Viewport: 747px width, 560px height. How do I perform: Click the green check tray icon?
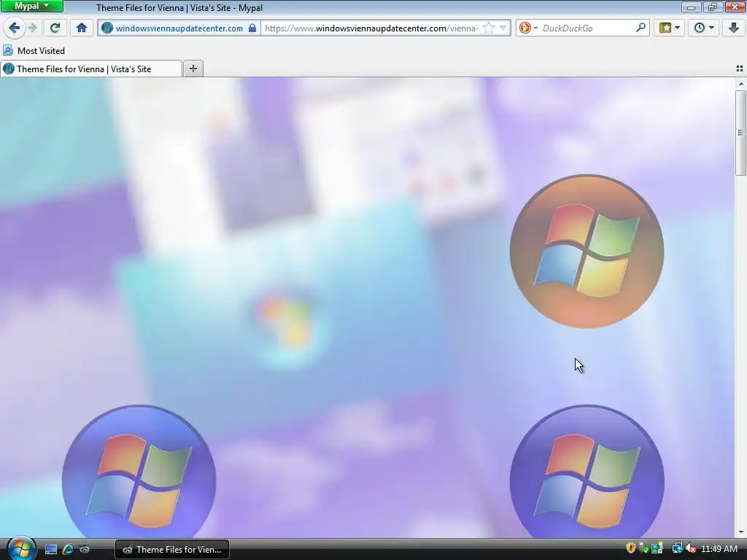pyautogui.click(x=643, y=548)
